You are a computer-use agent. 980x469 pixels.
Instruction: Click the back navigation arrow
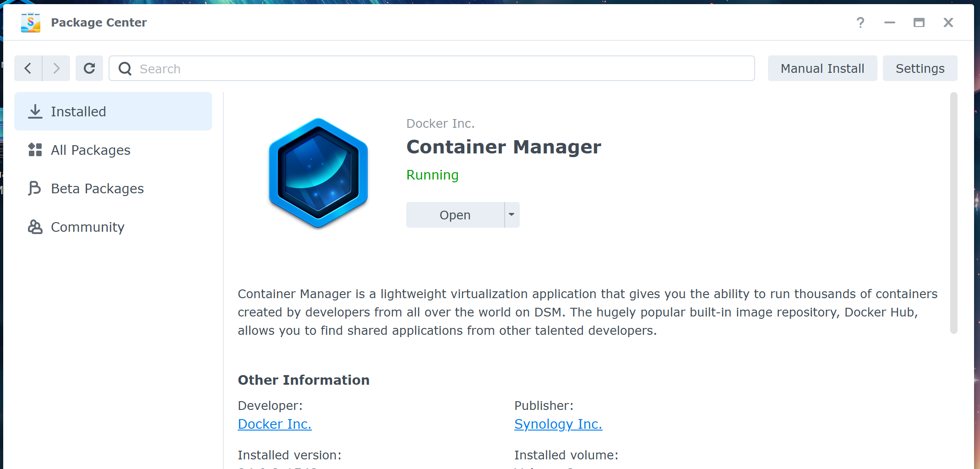tap(28, 68)
